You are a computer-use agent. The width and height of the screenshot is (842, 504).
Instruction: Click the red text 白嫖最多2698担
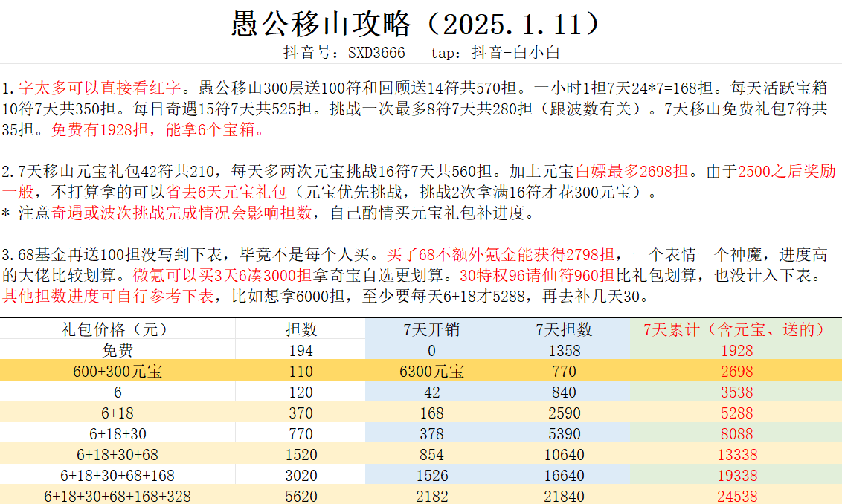click(632, 171)
